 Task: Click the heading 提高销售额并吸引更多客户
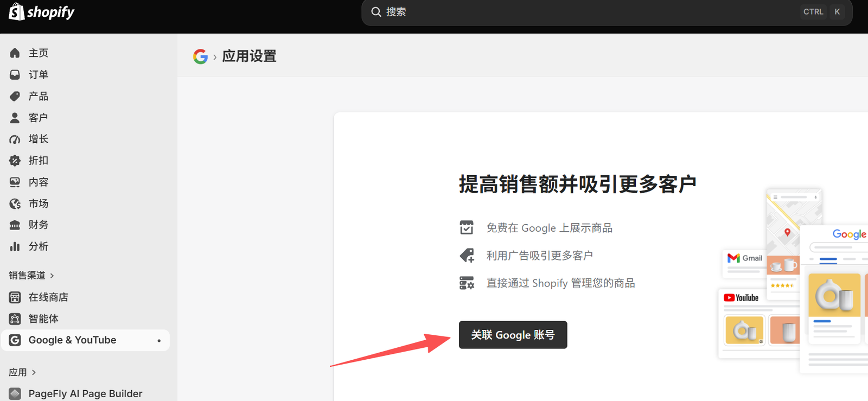(x=578, y=184)
